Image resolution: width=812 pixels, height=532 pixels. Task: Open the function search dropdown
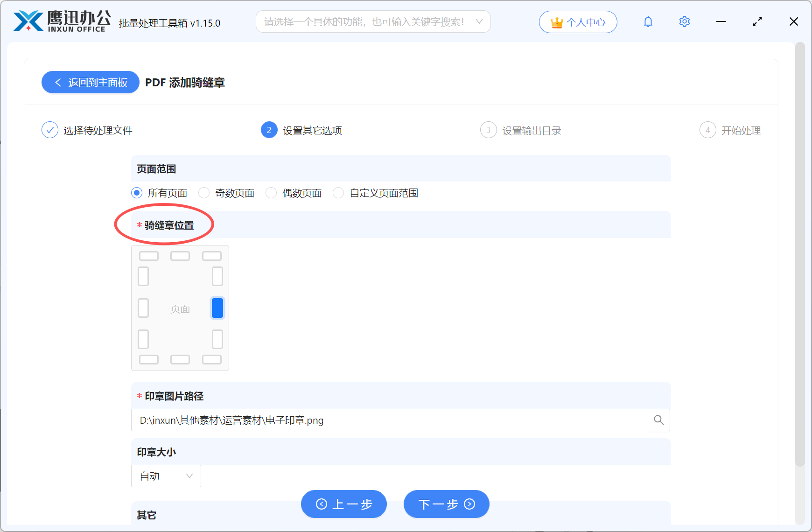(x=372, y=21)
